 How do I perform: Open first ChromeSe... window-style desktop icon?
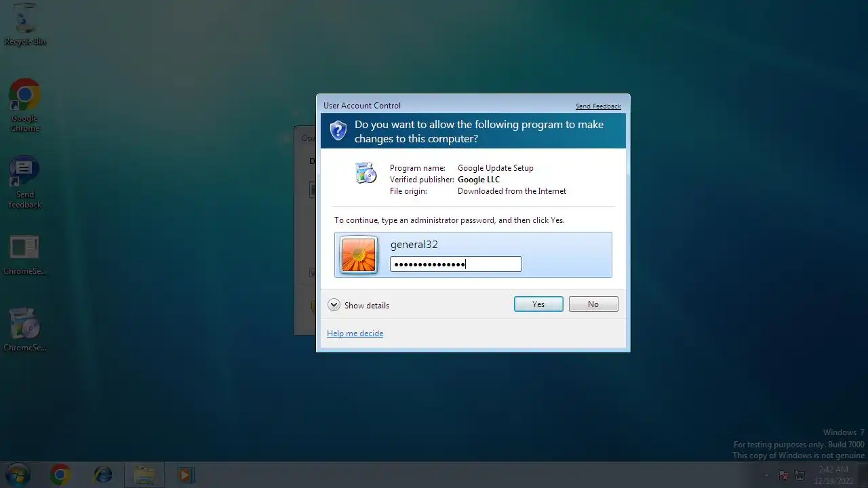pyautogui.click(x=25, y=256)
